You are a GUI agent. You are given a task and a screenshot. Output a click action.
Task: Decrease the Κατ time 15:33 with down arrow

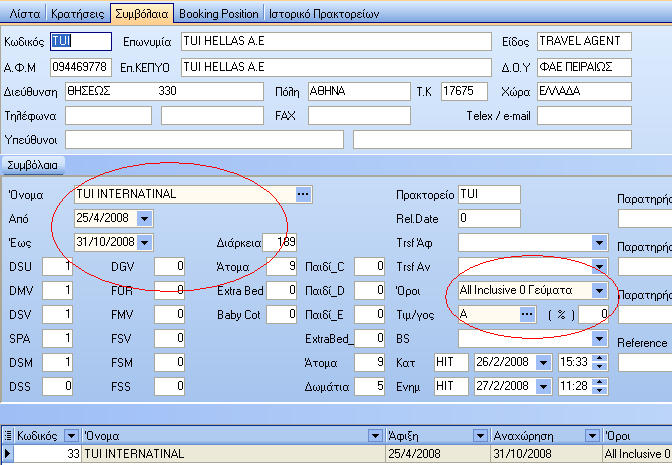click(x=600, y=366)
